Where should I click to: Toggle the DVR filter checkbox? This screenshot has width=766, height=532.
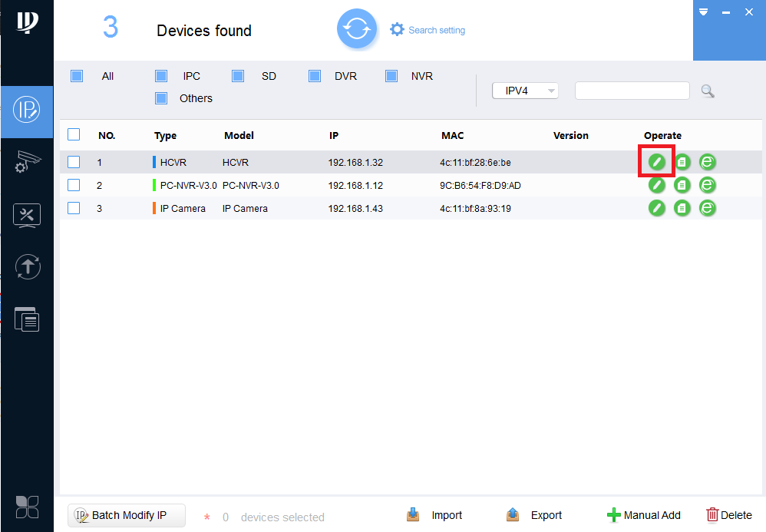(x=315, y=76)
